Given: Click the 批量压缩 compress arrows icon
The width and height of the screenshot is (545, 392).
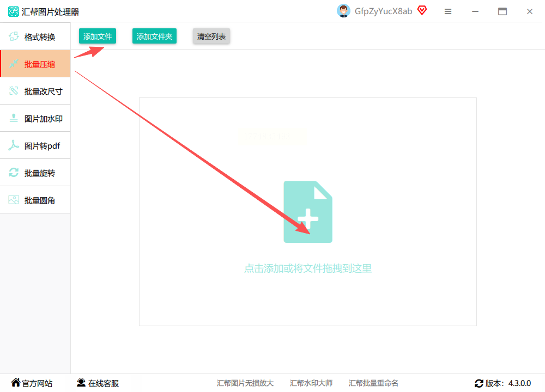Looking at the screenshot, I should click(14, 64).
